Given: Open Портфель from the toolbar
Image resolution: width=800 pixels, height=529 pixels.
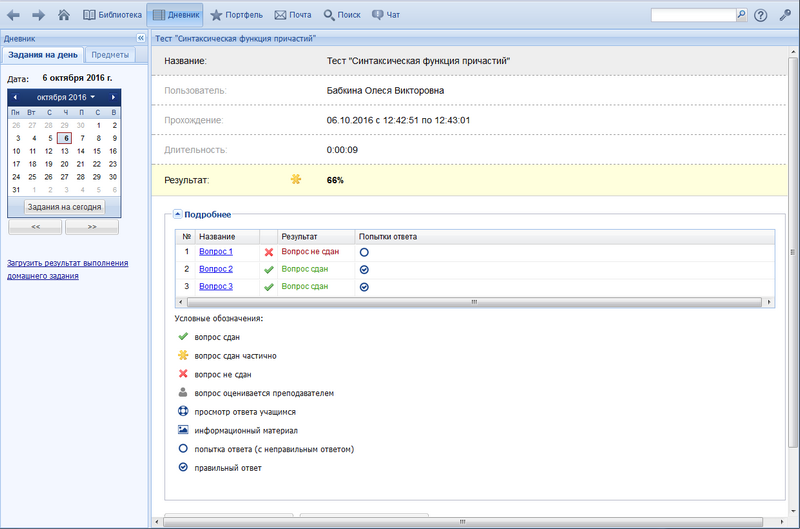Looking at the screenshot, I should pyautogui.click(x=237, y=15).
